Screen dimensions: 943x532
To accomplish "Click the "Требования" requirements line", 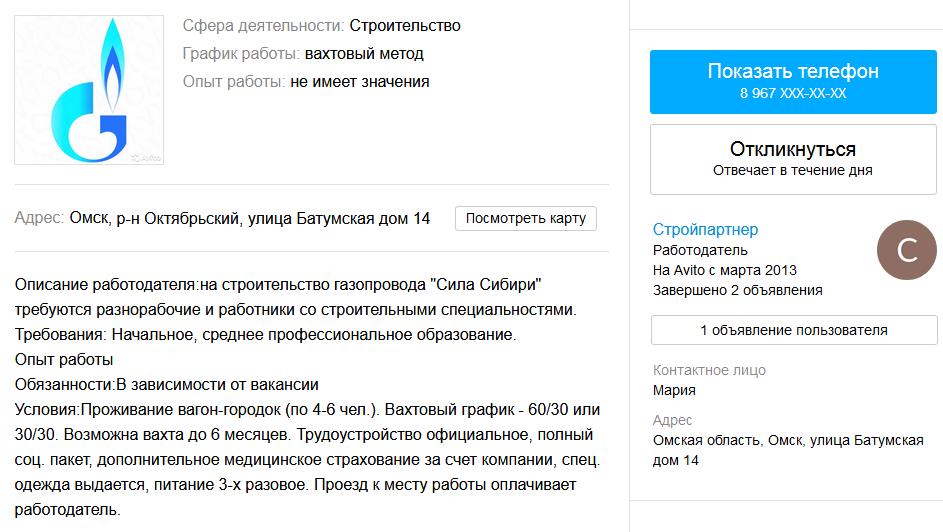I will coord(60,333).
